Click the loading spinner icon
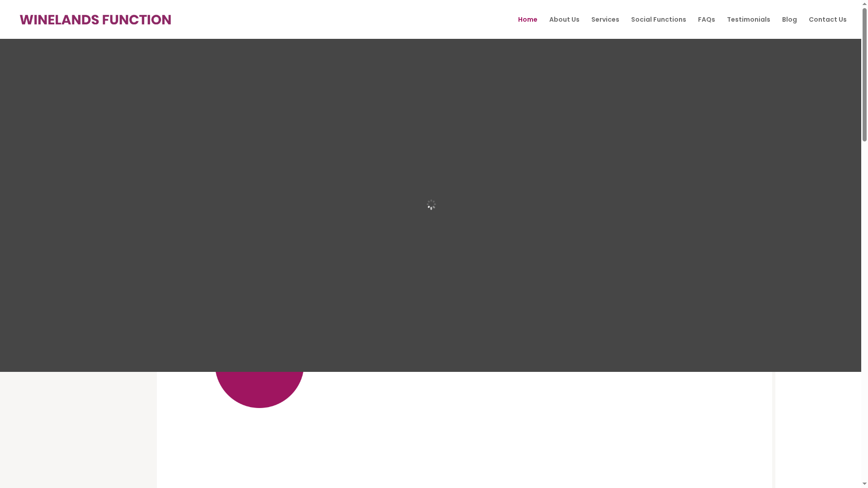 pos(431,205)
